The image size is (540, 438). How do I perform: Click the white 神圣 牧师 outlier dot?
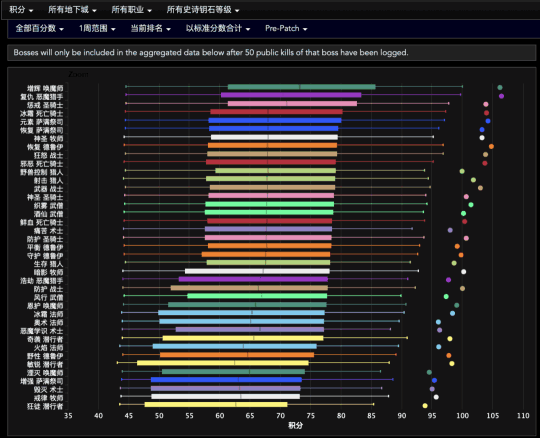coord(482,138)
